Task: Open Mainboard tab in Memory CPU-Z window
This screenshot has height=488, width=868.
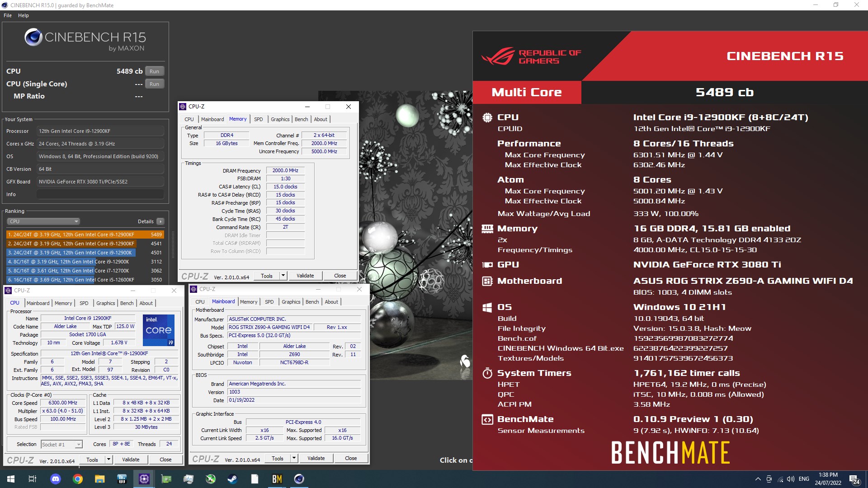Action: 212,119
